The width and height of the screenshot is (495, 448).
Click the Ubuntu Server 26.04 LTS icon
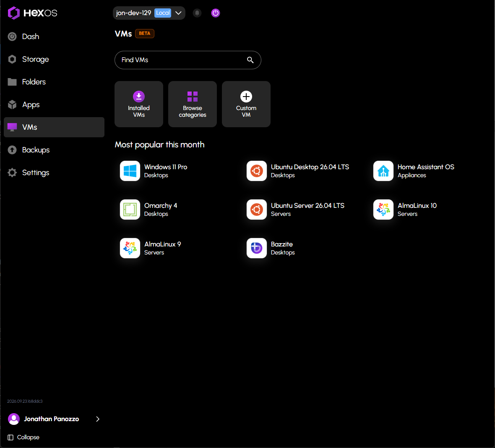point(257,210)
